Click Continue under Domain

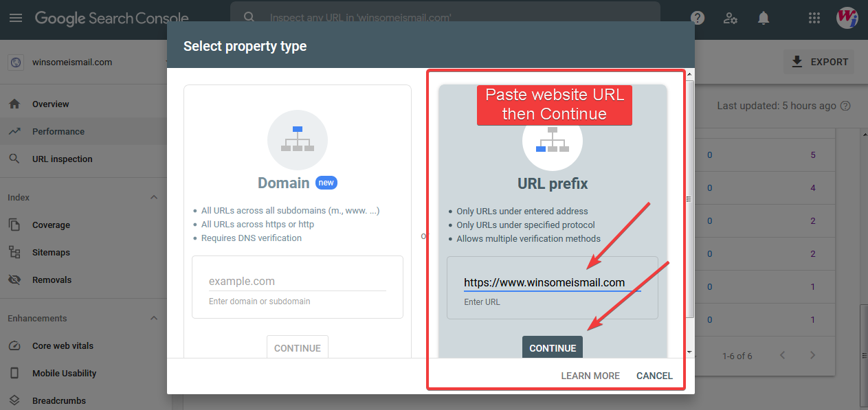point(298,348)
